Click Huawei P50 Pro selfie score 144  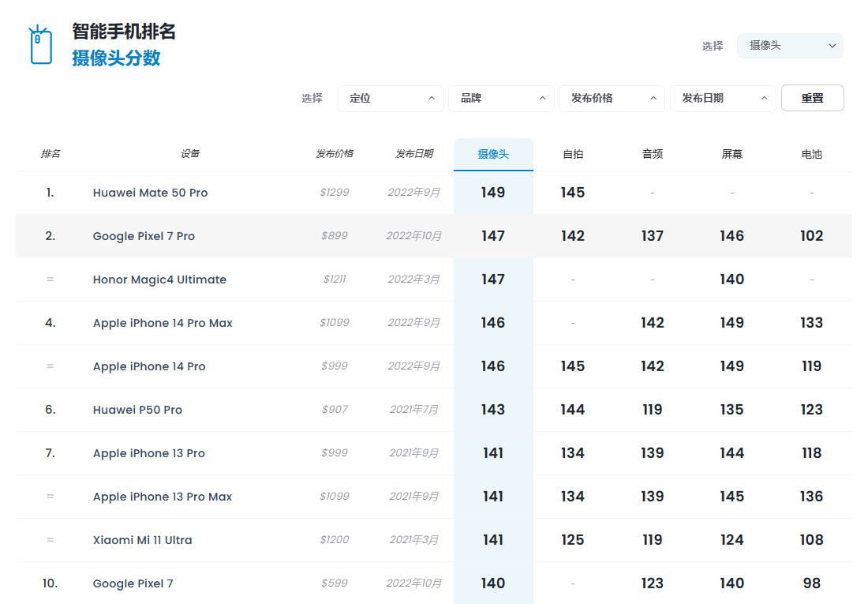(573, 410)
